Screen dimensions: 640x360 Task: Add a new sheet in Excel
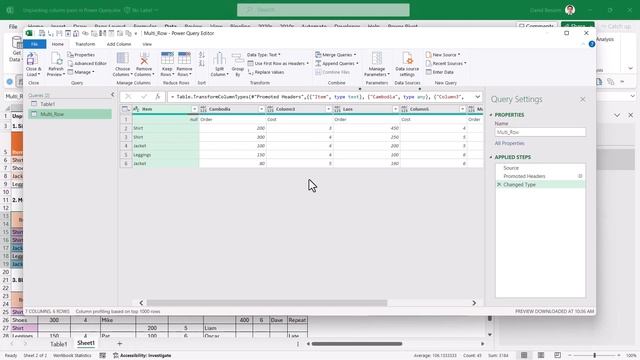(120, 344)
